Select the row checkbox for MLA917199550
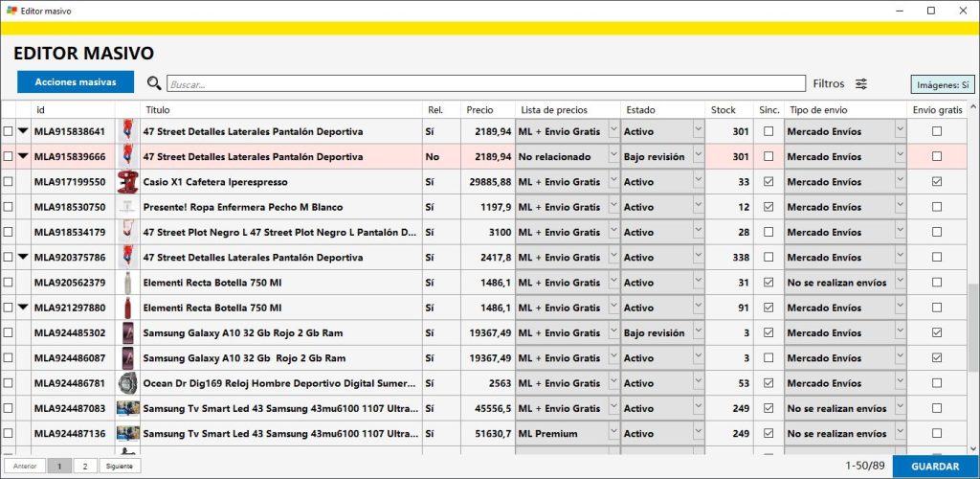This screenshot has width=980, height=479. 8,182
